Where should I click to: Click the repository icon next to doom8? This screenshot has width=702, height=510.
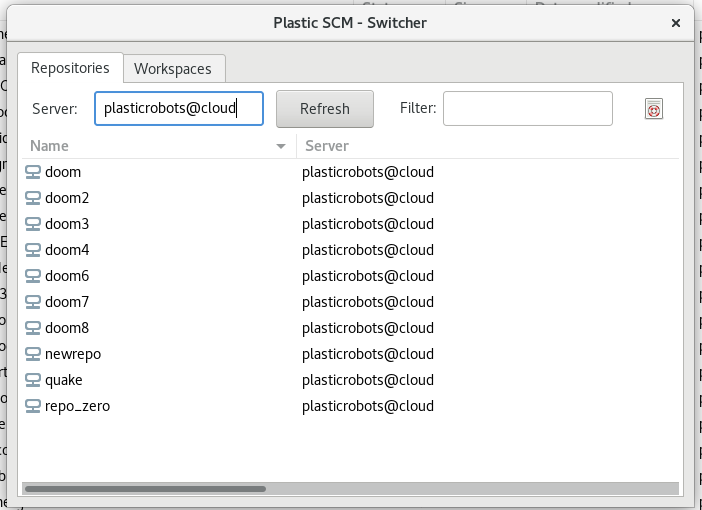pos(33,328)
